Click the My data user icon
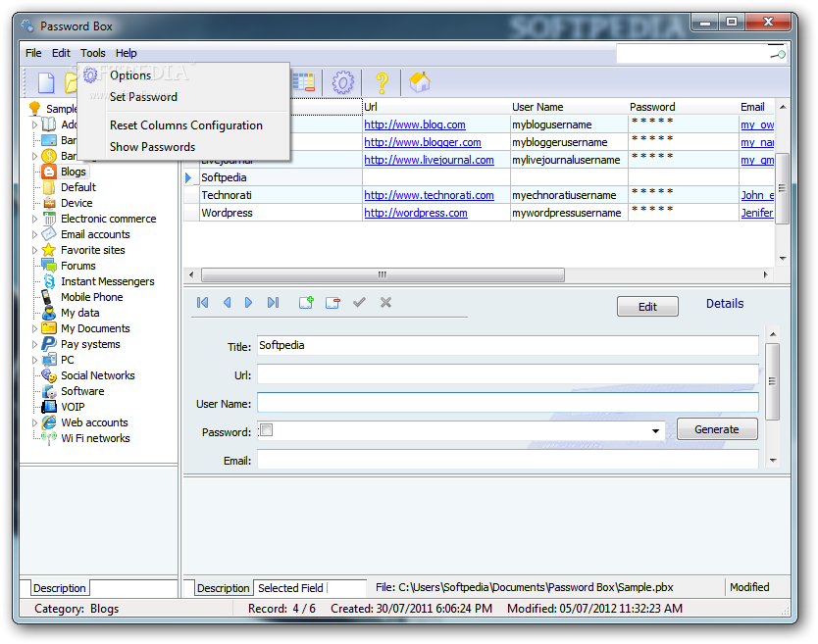 (x=49, y=313)
